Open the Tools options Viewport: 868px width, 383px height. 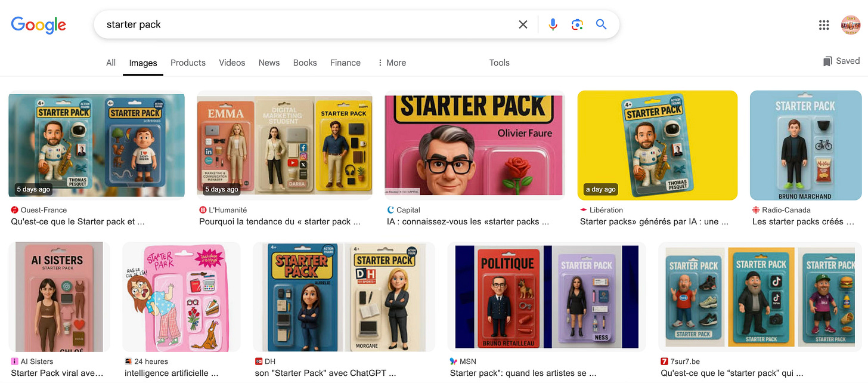[500, 63]
